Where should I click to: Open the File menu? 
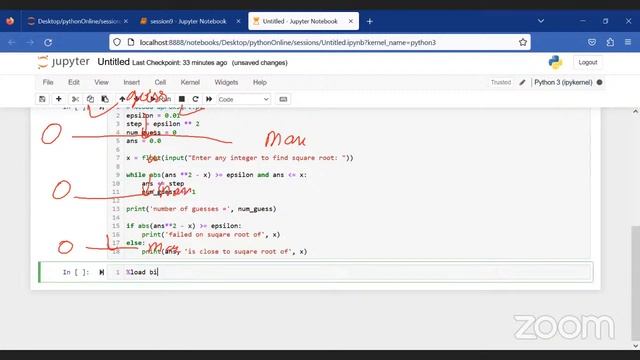[48, 82]
